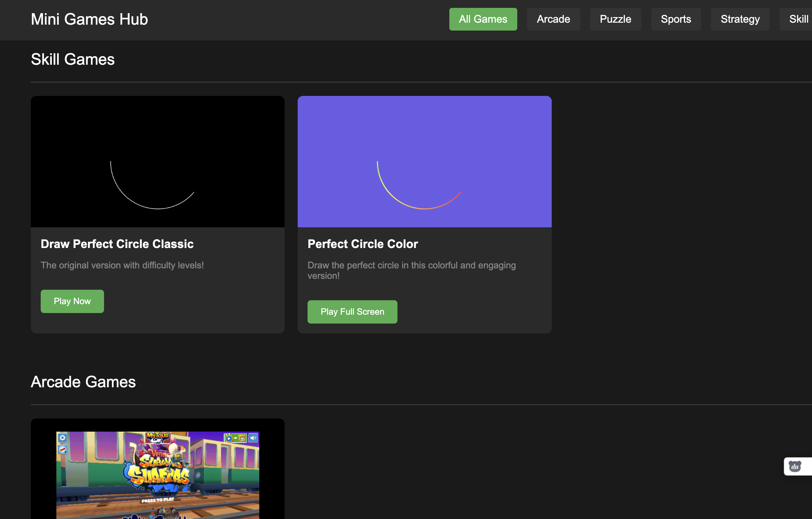Mute sound with the Subway Surfers speaker icon

253,438
